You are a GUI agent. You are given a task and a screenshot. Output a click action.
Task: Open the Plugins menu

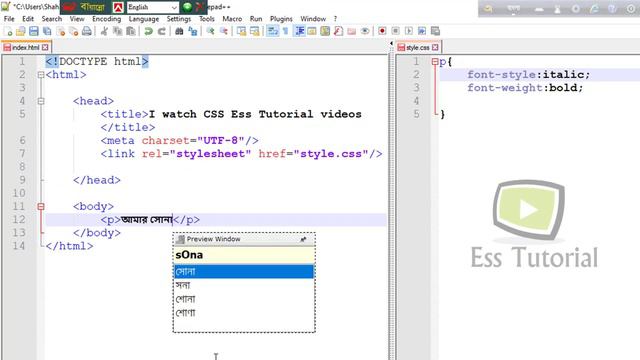click(281, 19)
